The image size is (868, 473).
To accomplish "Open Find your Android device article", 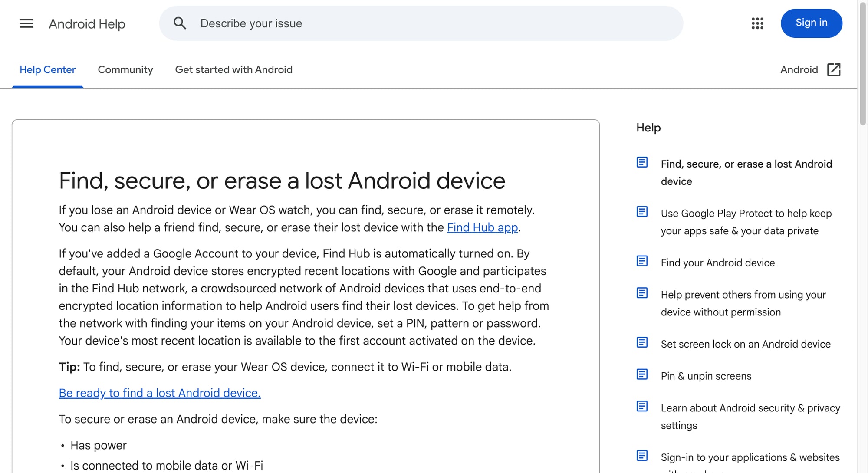I will (717, 263).
